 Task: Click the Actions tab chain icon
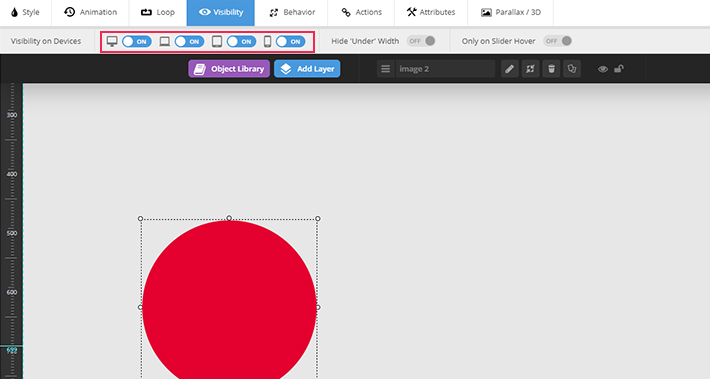[346, 12]
